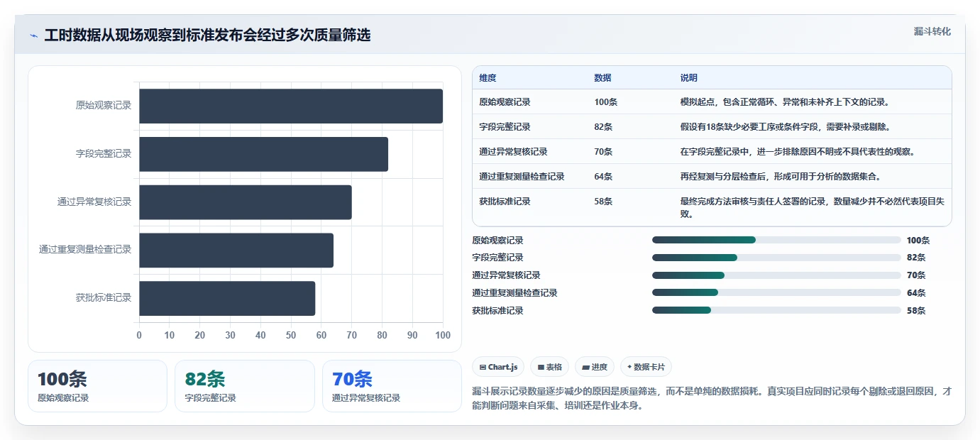Click the 进度 chip icon
The height and width of the screenshot is (440, 980).
coord(585,368)
